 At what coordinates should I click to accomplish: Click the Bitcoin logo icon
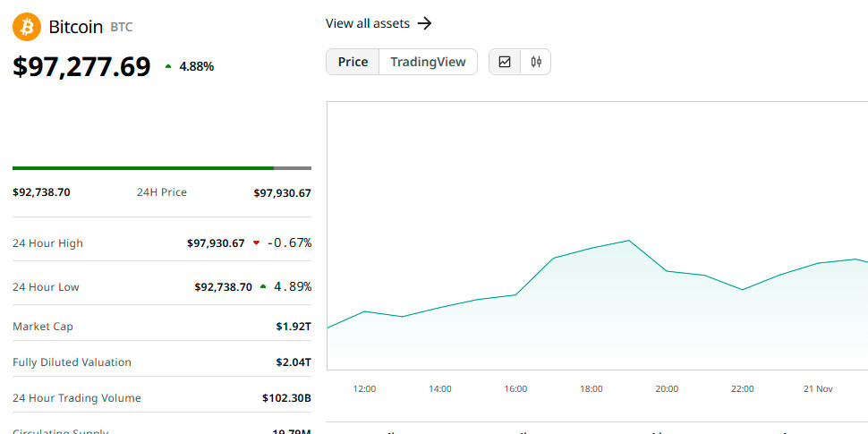(x=27, y=26)
